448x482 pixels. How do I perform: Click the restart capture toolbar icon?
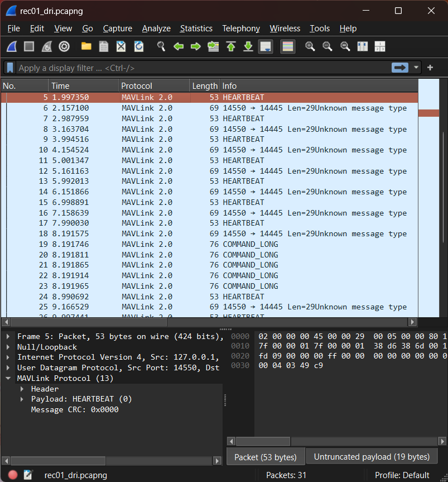47,46
